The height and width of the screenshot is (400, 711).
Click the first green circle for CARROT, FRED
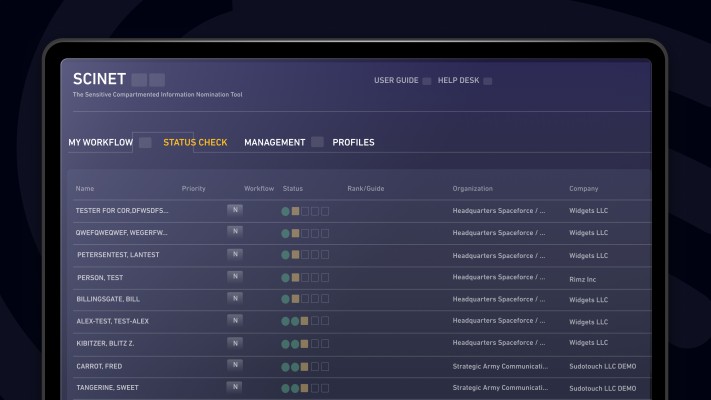point(285,366)
